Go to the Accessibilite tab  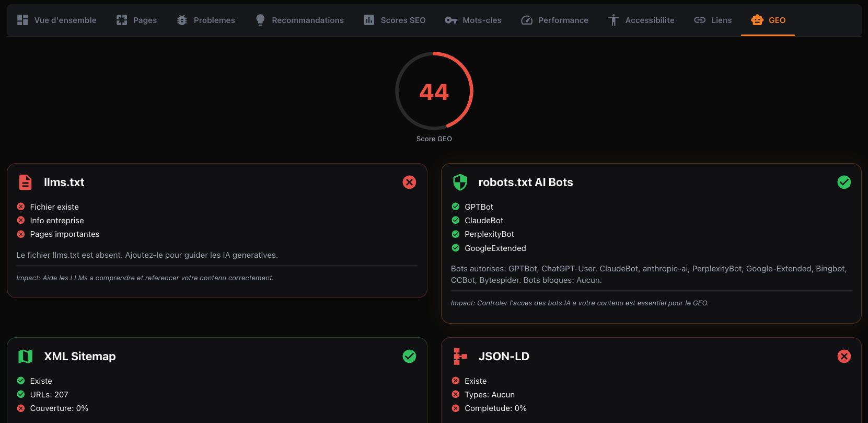pos(641,20)
